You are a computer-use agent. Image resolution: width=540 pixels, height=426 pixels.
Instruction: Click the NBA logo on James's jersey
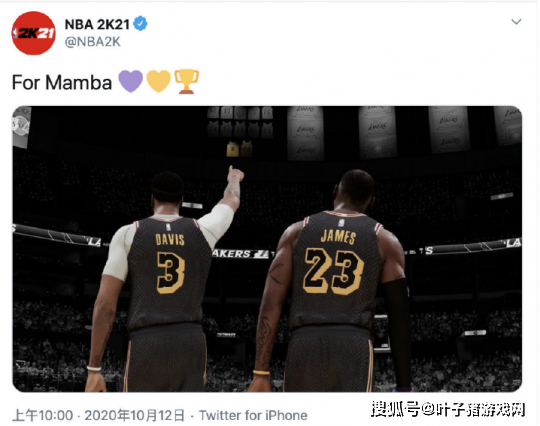(341, 222)
